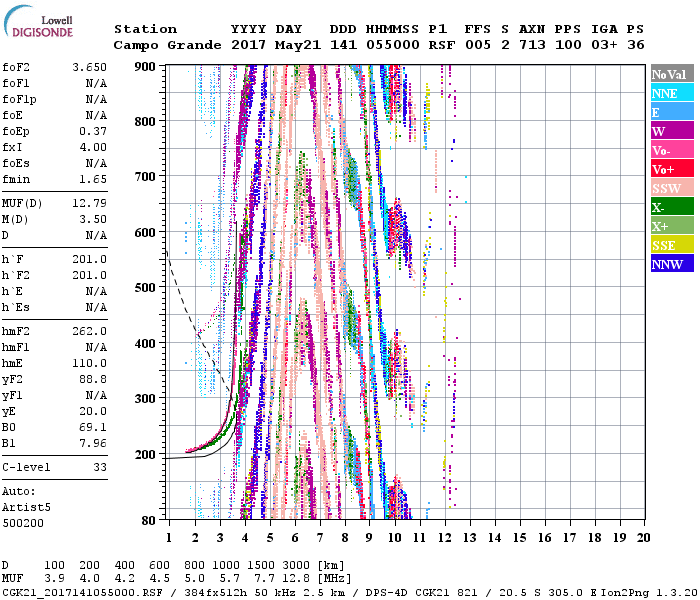
Task: Select the NNE cyan legend swatch
Action: (672, 93)
